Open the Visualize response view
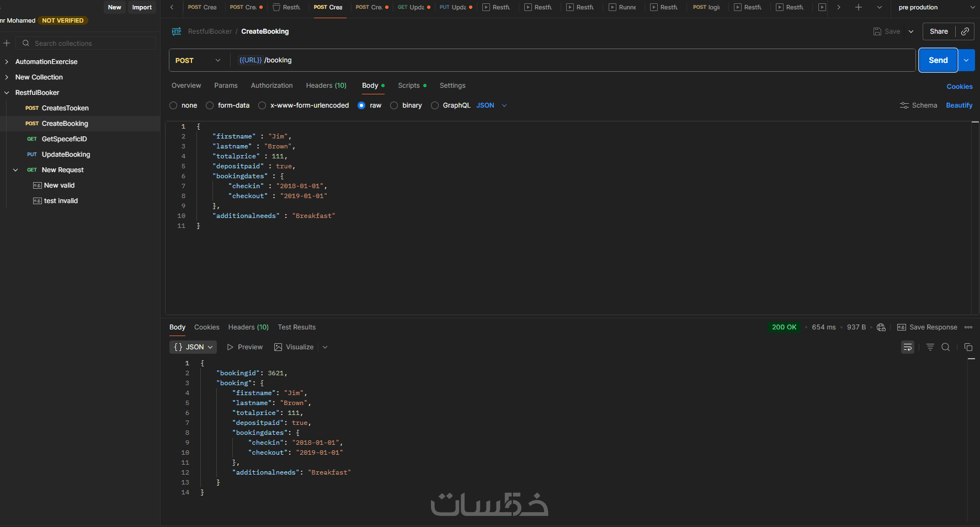This screenshot has height=527, width=980. (294, 347)
